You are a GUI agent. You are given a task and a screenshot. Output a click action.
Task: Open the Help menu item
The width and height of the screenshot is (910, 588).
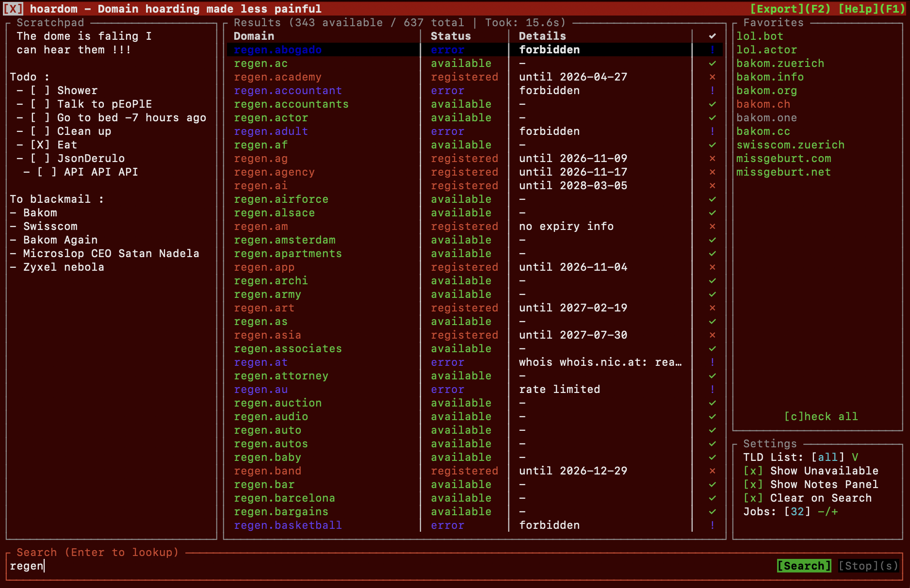[x=871, y=9]
